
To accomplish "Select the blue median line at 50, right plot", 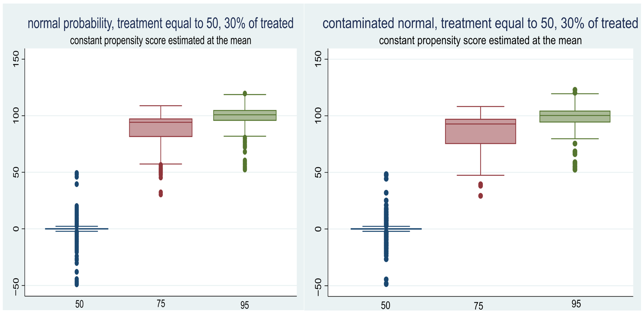I will (x=386, y=229).
